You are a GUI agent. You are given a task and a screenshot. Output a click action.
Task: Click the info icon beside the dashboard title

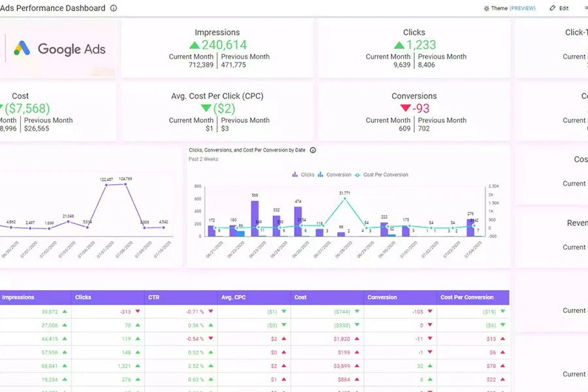[114, 8]
